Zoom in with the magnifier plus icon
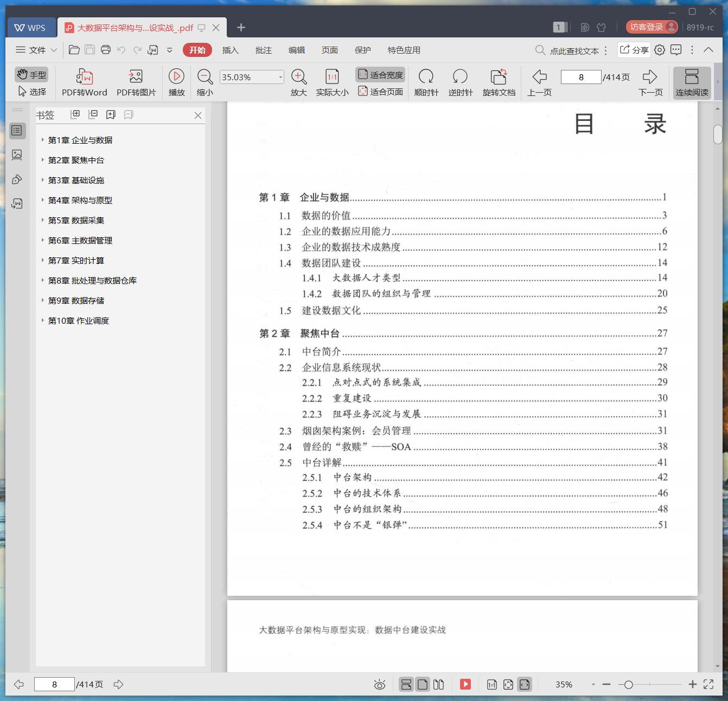This screenshot has height=701, width=728. pyautogui.click(x=299, y=82)
